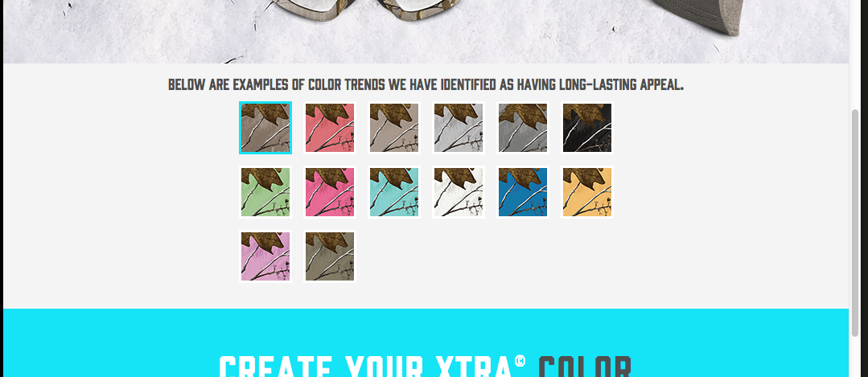Click the Create Your Xtra Color heading
This screenshot has height=377, width=868.
[425, 366]
